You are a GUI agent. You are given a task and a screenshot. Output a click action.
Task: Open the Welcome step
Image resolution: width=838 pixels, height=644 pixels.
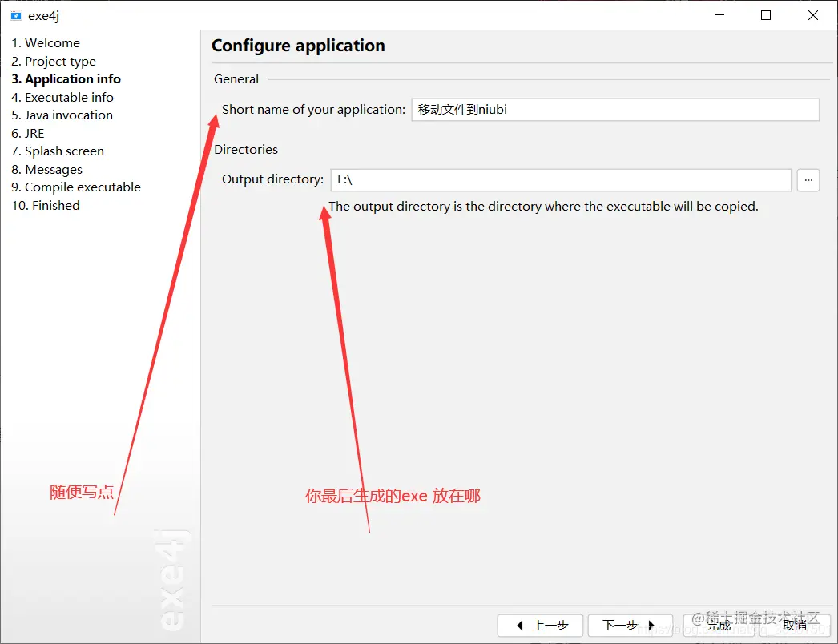tap(46, 42)
